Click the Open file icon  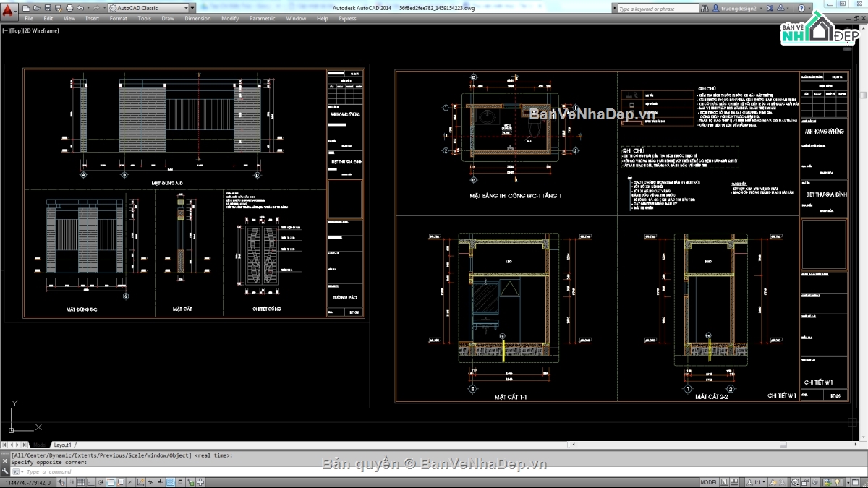click(x=37, y=8)
